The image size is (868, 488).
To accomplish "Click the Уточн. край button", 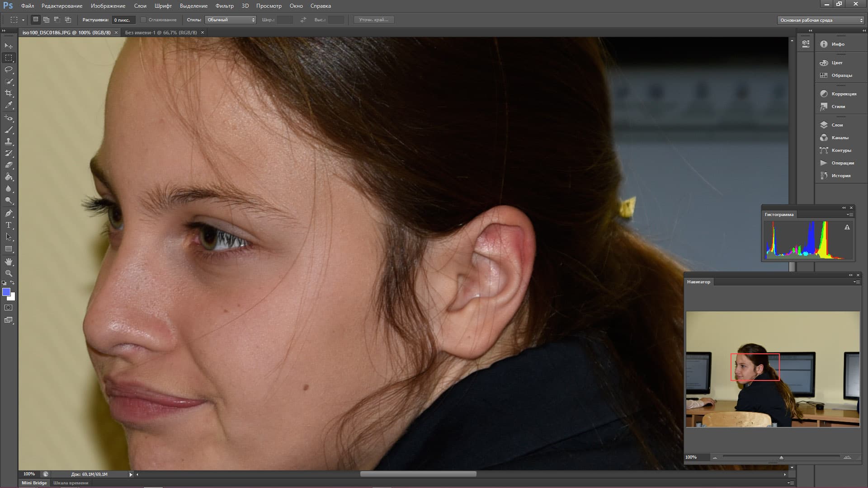I will click(x=374, y=20).
